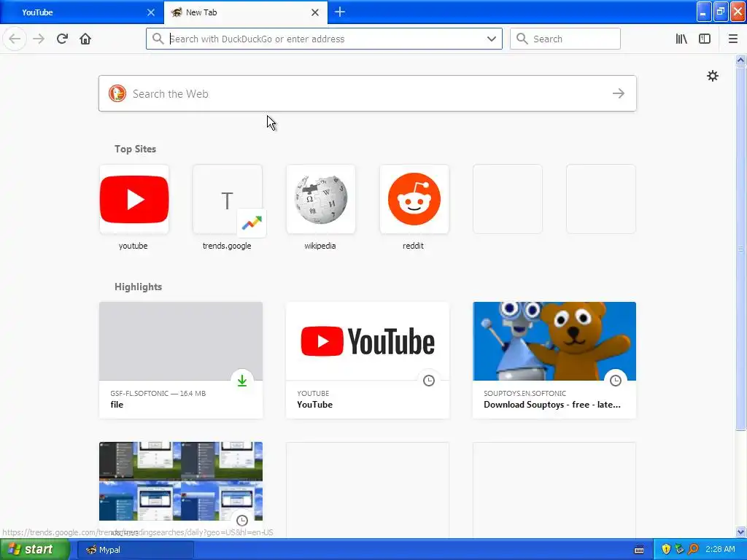Click the last empty top site tile

[601, 199]
